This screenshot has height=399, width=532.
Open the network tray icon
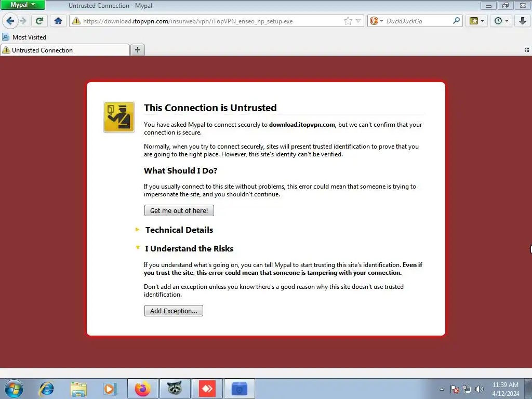point(467,389)
